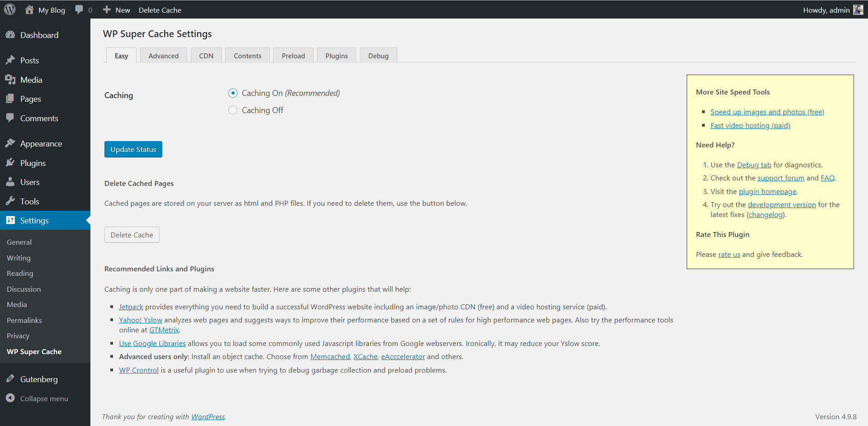The height and width of the screenshot is (426, 868).
Task: Select Caching On (Recommended) radio button
Action: pos(233,93)
